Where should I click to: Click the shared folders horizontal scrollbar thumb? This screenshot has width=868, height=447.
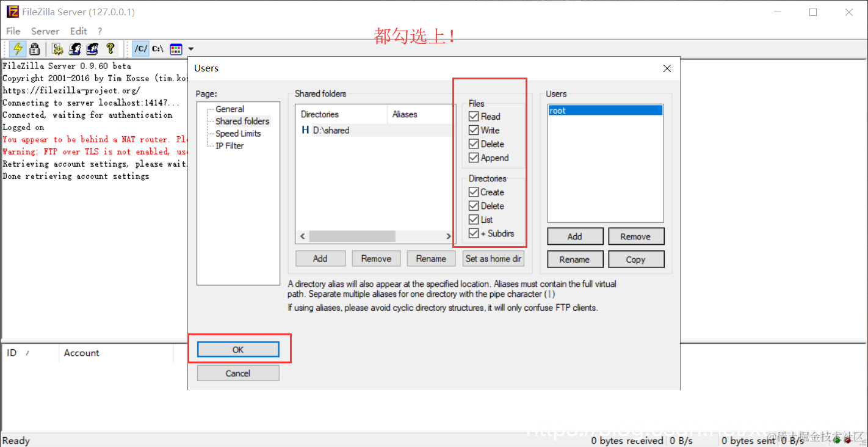point(352,236)
